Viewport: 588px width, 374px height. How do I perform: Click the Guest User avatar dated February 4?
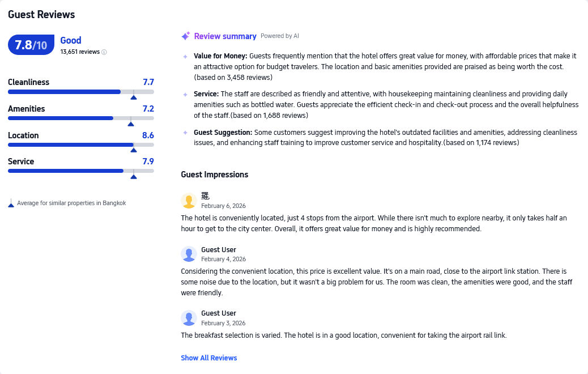tap(189, 254)
